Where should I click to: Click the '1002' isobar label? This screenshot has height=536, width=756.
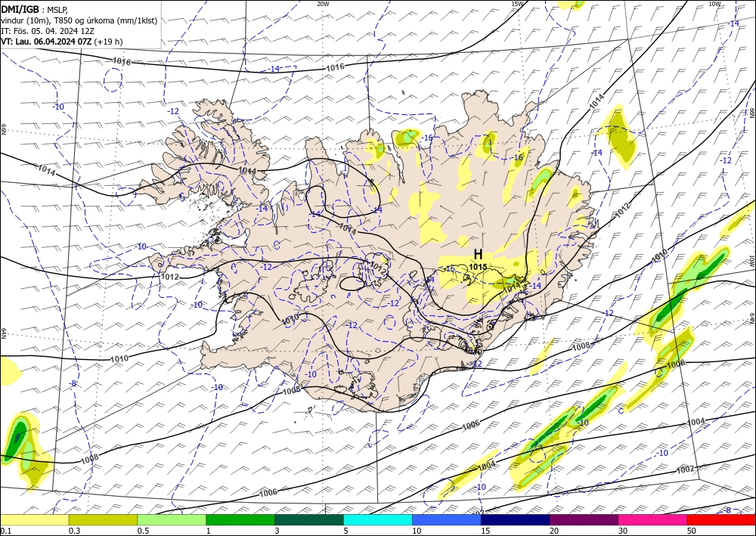click(685, 469)
